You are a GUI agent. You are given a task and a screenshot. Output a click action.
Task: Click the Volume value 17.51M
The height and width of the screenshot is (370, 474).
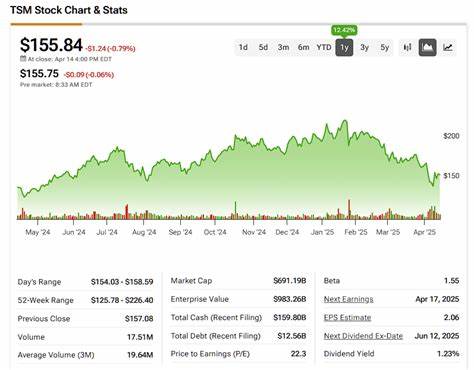click(x=140, y=337)
